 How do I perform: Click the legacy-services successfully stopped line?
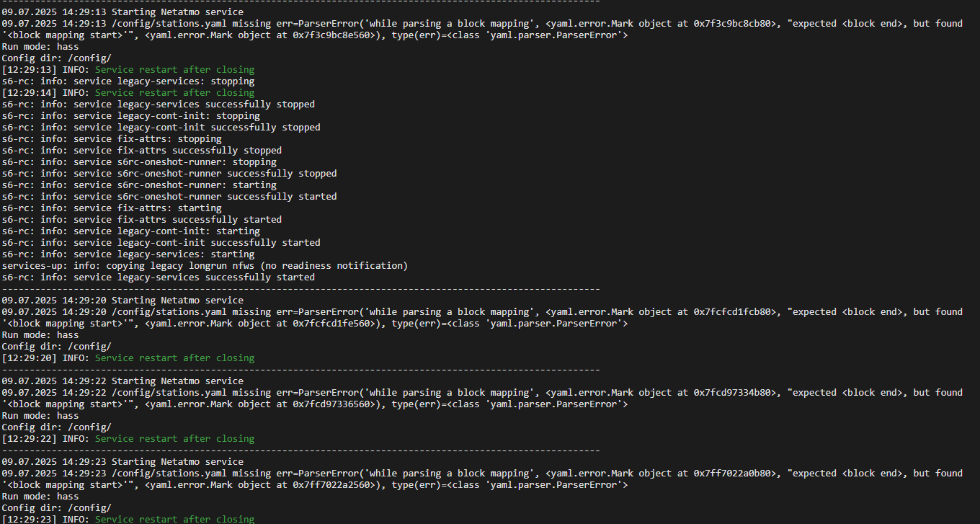(x=159, y=105)
